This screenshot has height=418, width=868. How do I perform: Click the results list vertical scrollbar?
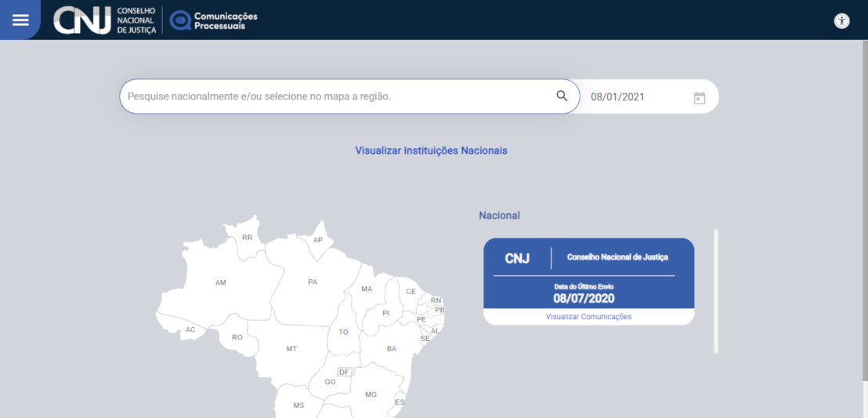tap(715, 290)
